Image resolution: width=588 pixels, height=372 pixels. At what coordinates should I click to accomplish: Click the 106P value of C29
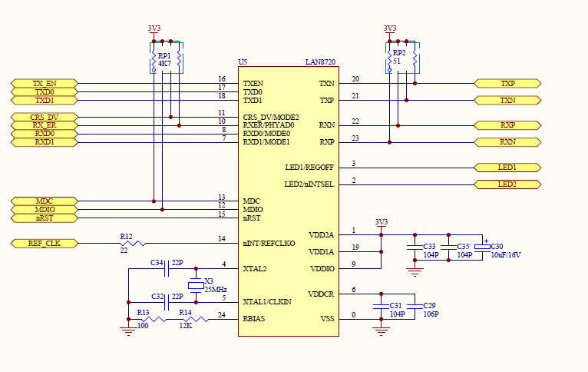click(431, 314)
